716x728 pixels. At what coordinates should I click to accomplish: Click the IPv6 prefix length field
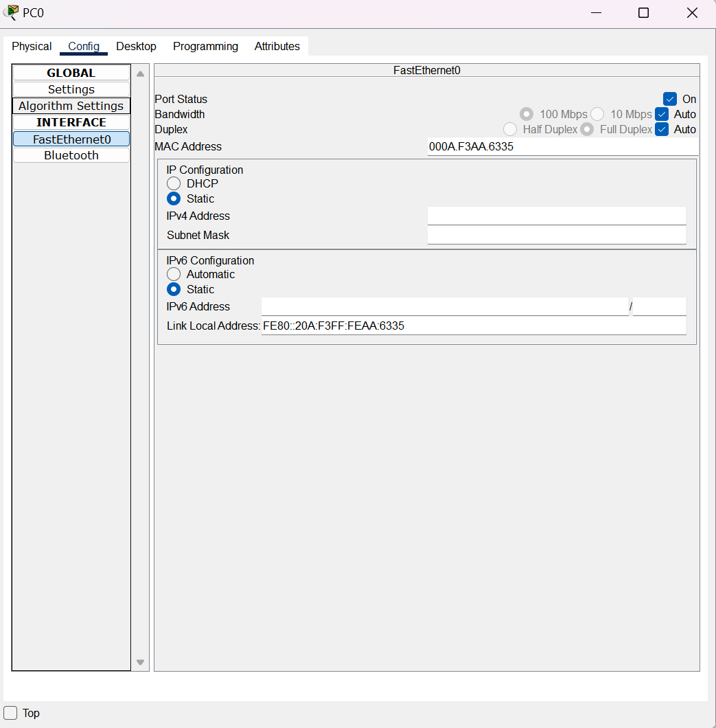click(660, 306)
